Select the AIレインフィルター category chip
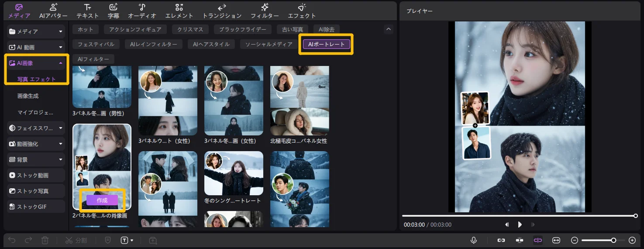Screen dimensions: 644x249 tap(154, 44)
